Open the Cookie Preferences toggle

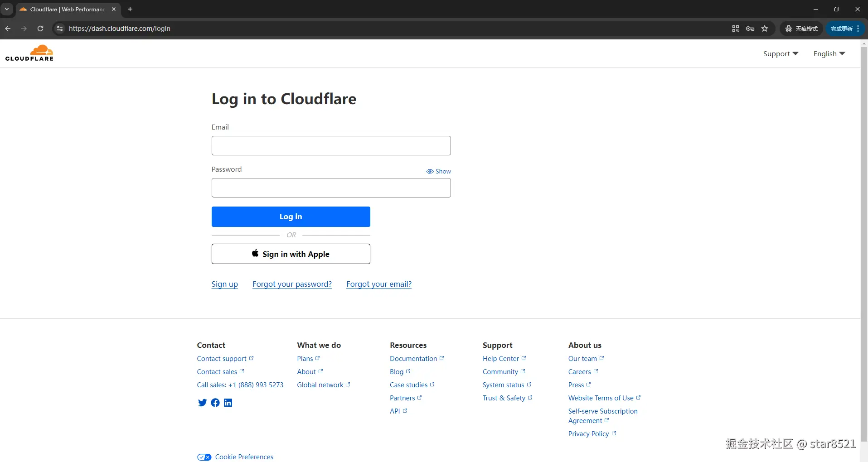click(x=204, y=457)
